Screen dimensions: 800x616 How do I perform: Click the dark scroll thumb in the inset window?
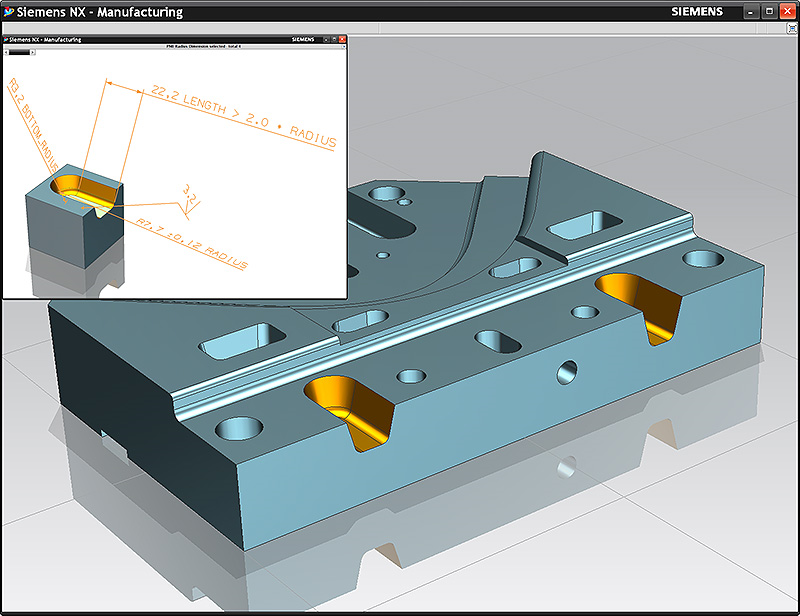pyautogui.click(x=19, y=53)
